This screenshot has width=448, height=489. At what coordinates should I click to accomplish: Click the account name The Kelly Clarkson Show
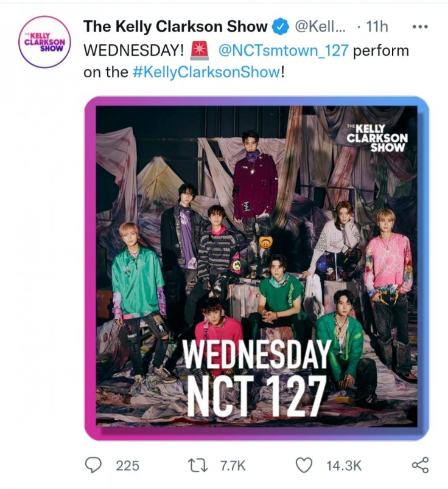[x=175, y=27]
